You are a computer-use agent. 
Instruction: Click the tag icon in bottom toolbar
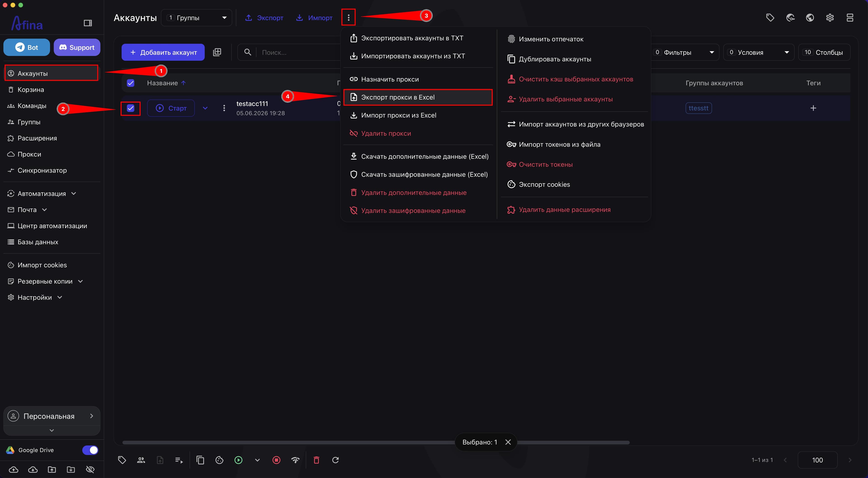pyautogui.click(x=122, y=460)
